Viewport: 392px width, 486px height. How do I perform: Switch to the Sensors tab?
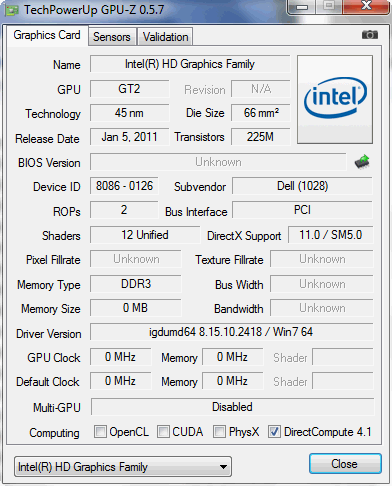click(112, 37)
